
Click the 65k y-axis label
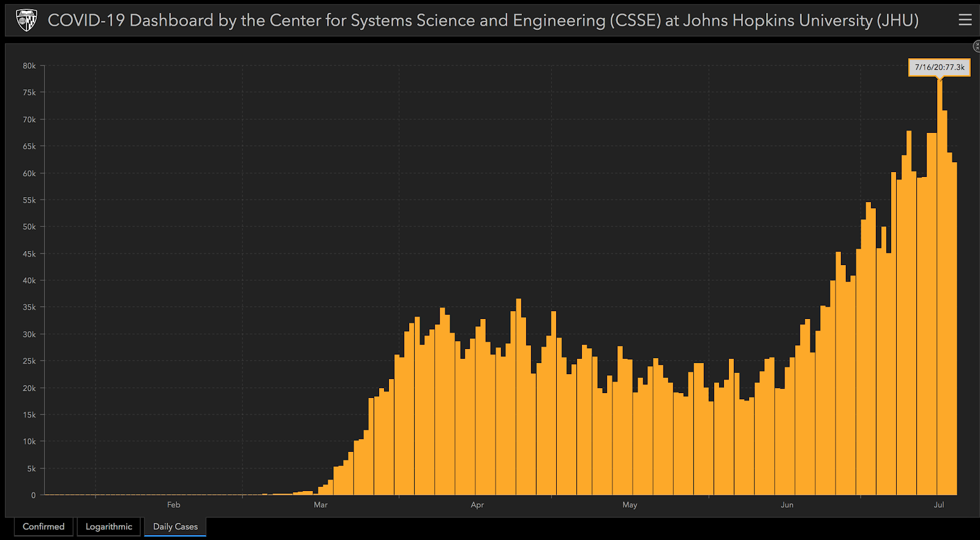[x=29, y=146]
